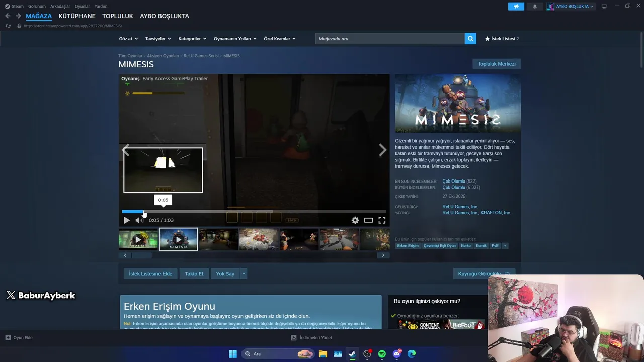Click Oyun Ekle at bottom left
Image resolution: width=644 pixels, height=362 pixels.
coord(19,338)
